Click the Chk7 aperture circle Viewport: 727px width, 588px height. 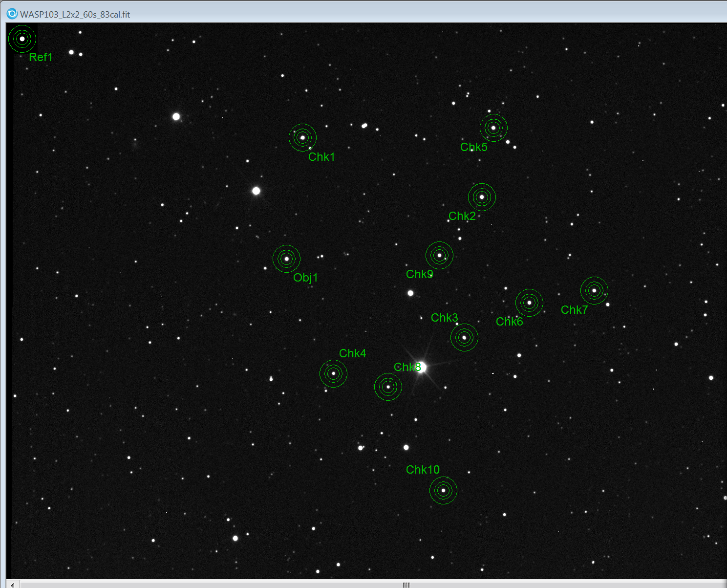point(594,290)
